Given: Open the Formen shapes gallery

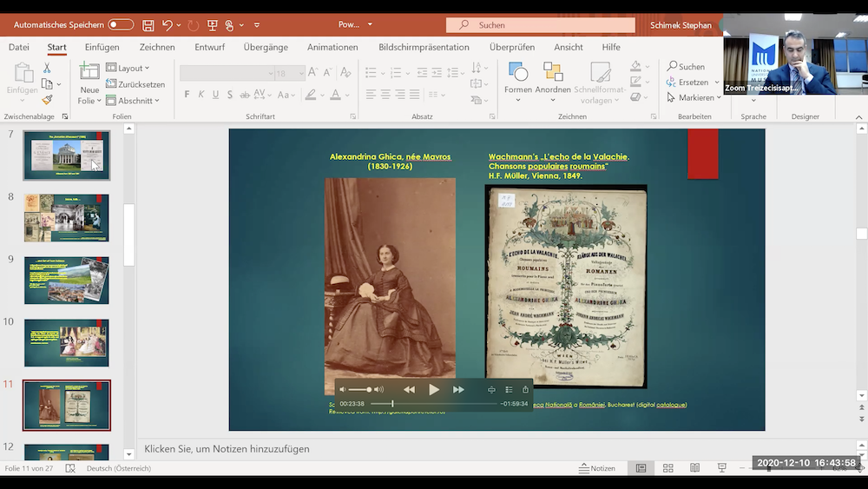Looking at the screenshot, I should pyautogui.click(x=518, y=83).
